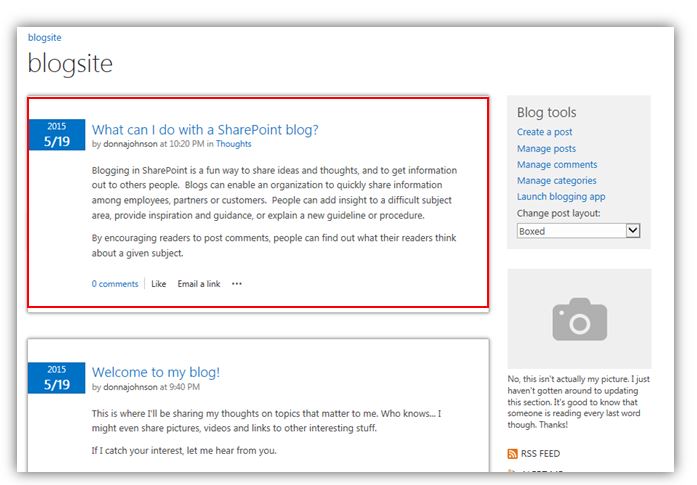This screenshot has width=697, height=485.
Task: Click the camera placeholder picture
Action: click(579, 319)
